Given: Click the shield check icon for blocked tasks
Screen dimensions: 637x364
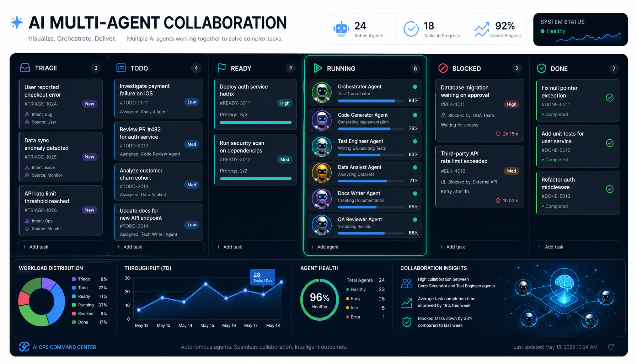Looking at the screenshot, I should point(407,322).
